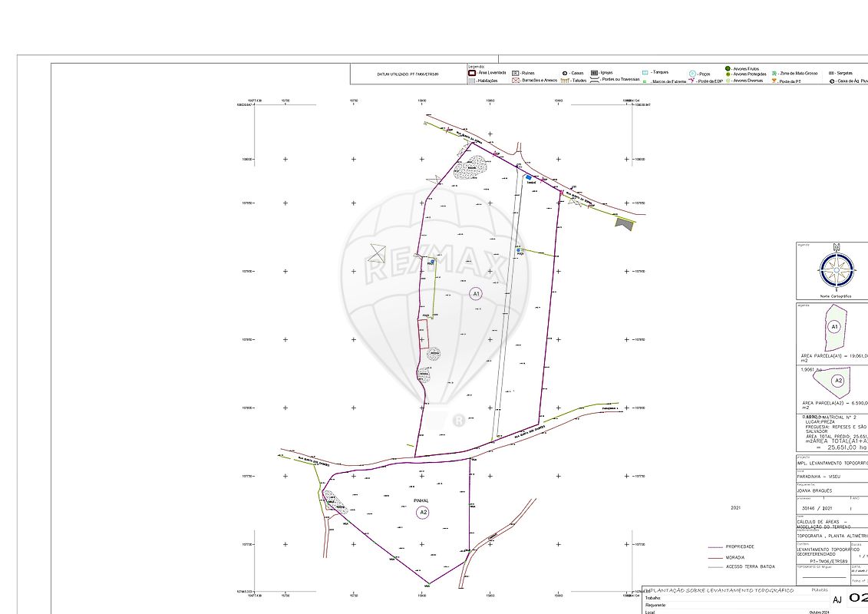868x614 pixels.
Task: Click the 'LEVANTAMENTO TOPOGRÁFICO GEOREFERENCIADO' text
Action: (828, 552)
